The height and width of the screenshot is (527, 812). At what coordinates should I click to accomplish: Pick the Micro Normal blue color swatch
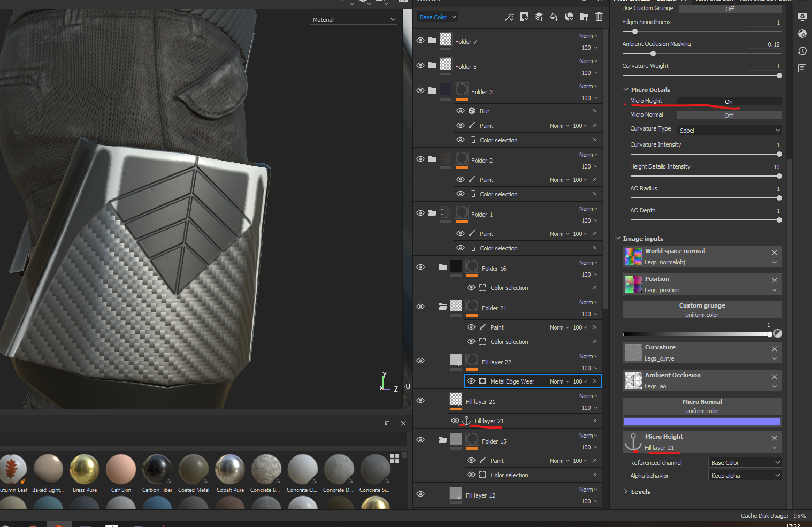click(702, 422)
